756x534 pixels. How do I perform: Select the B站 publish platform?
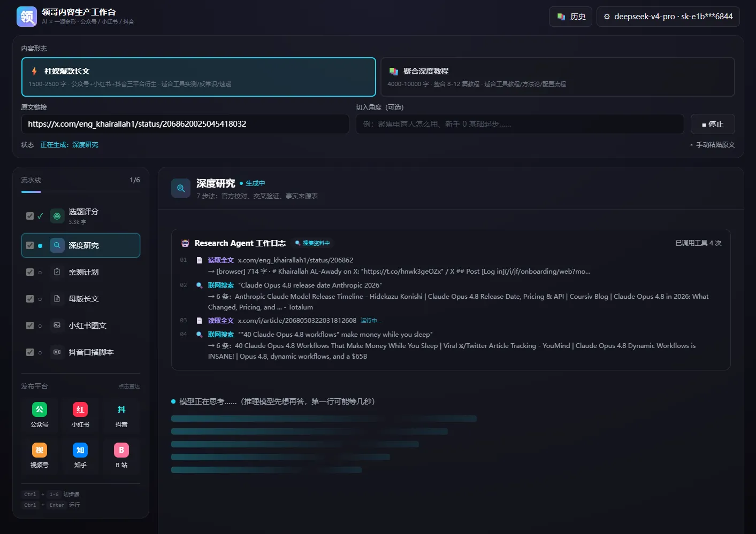tap(121, 455)
